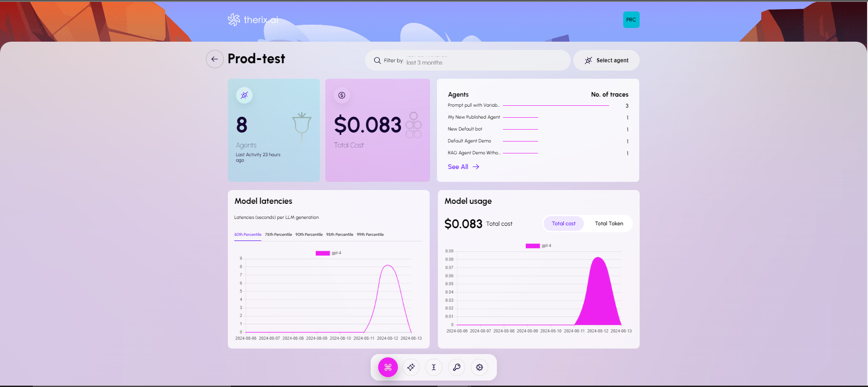Open the sparkles icon in bottom dock
Screen dimensions: 868x387
pyautogui.click(x=411, y=367)
